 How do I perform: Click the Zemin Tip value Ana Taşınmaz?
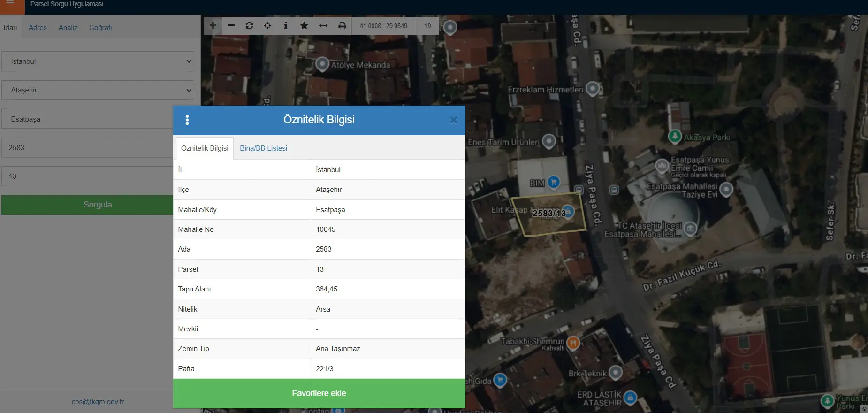338,349
